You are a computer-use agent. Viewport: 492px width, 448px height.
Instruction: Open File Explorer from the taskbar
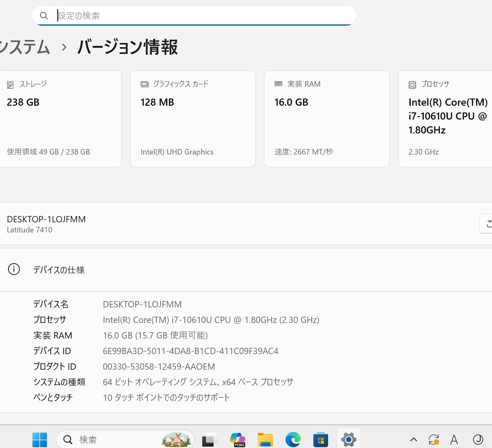point(265,440)
